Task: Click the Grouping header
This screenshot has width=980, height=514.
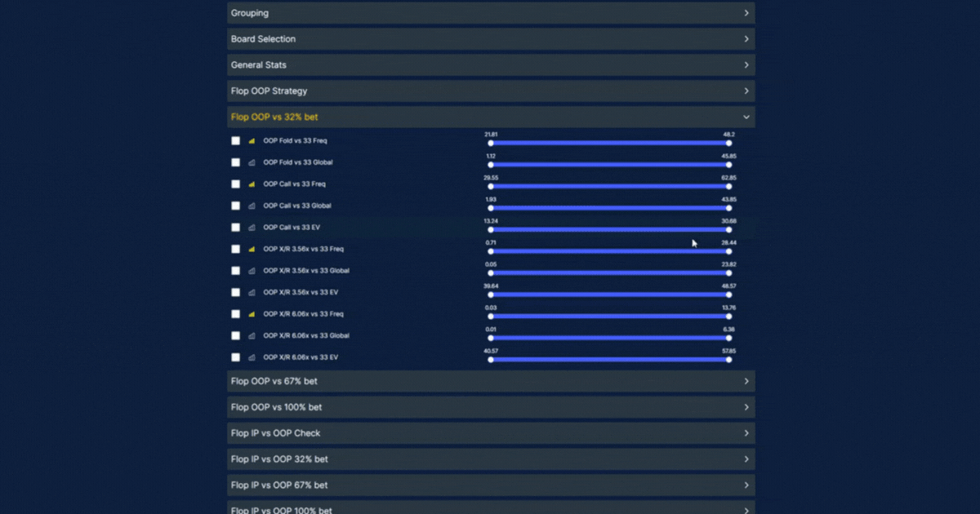Action: [490, 13]
